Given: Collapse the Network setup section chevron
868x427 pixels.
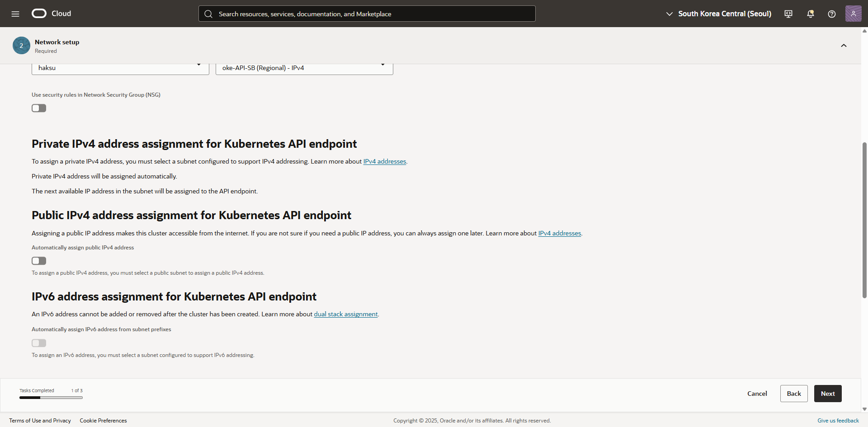Looking at the screenshot, I should pyautogui.click(x=844, y=46).
